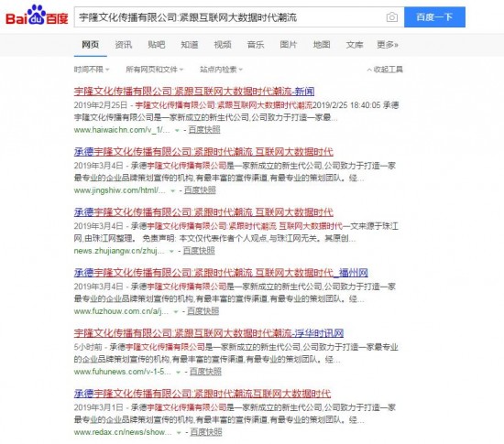Click the 2019年3月1日 date text
The width and height of the screenshot is (504, 444).
click(99, 407)
